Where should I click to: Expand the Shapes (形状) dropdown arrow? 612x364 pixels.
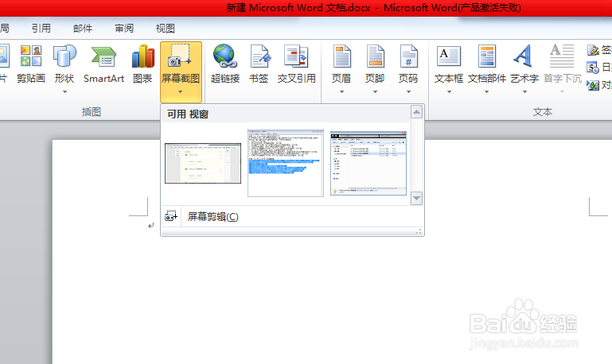click(x=64, y=92)
